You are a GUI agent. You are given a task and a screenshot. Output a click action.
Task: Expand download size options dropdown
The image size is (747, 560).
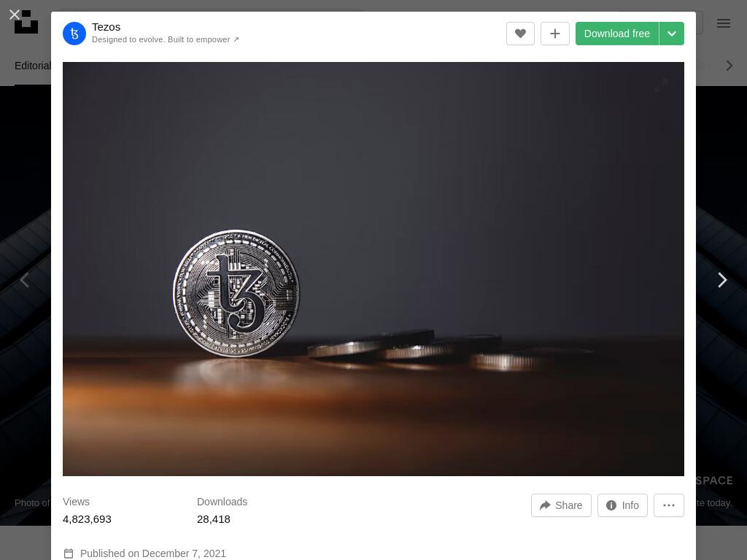(x=672, y=34)
